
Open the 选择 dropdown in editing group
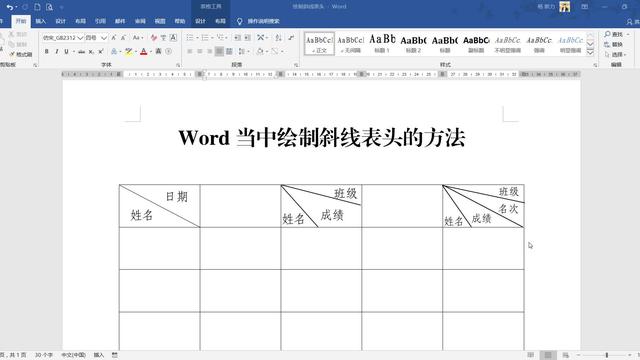(616, 54)
